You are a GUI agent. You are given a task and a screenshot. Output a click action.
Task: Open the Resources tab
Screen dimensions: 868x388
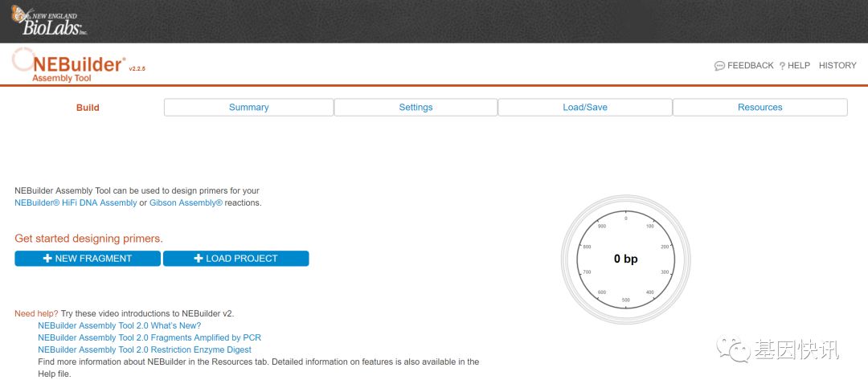pyautogui.click(x=760, y=108)
